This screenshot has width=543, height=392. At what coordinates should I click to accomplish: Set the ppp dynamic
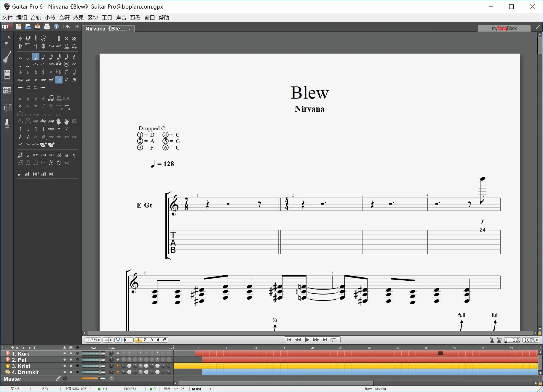pyautogui.click(x=20, y=80)
